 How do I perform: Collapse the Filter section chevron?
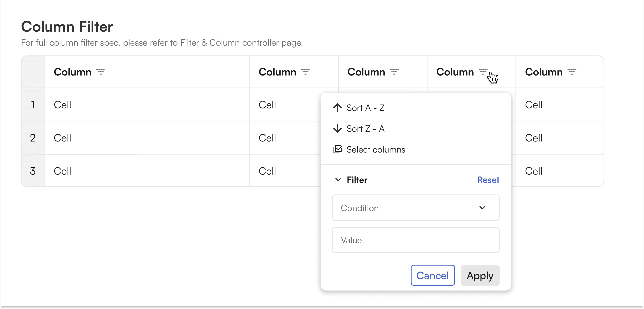pos(338,180)
